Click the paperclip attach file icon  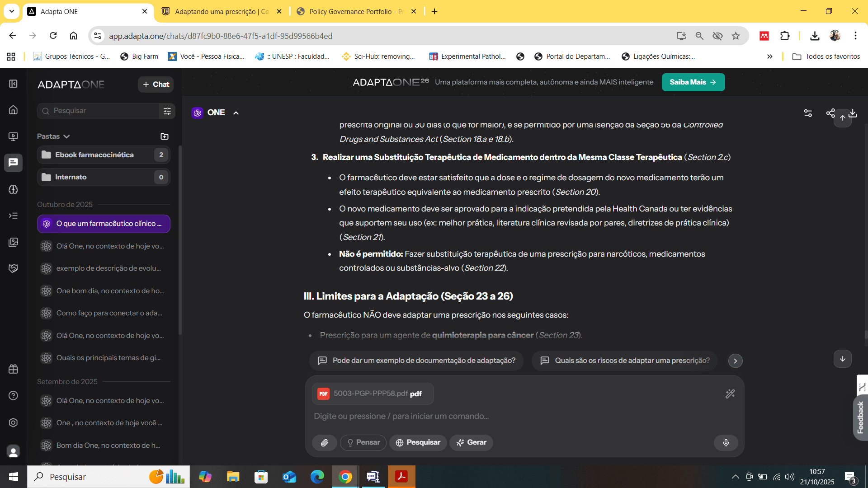324,443
